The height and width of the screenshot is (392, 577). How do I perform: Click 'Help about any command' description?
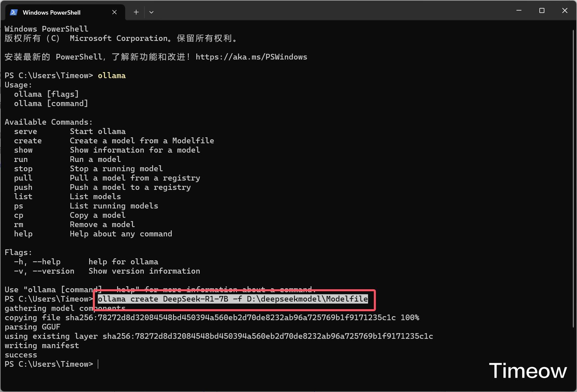(121, 234)
